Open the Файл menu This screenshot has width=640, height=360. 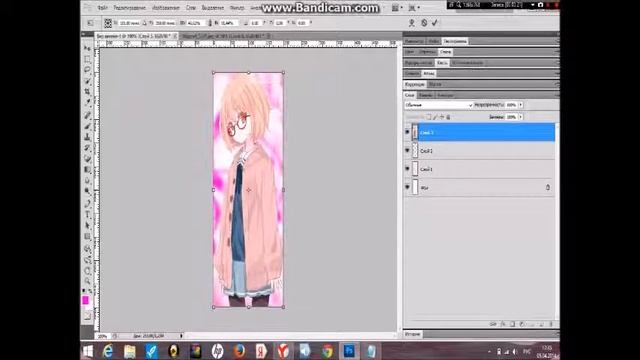pyautogui.click(x=102, y=8)
